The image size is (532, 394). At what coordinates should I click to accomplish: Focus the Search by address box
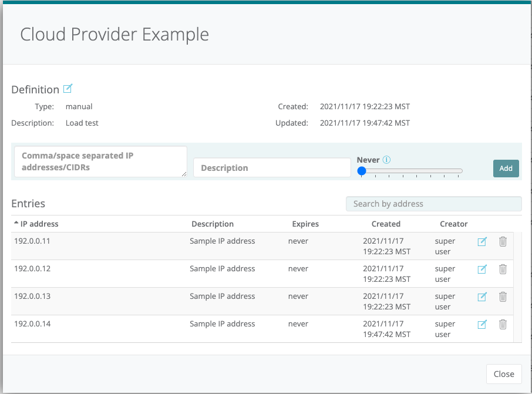[433, 204]
